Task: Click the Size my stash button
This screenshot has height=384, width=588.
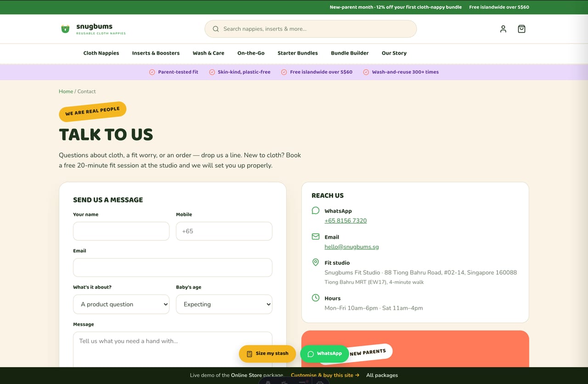Action: [x=267, y=354]
